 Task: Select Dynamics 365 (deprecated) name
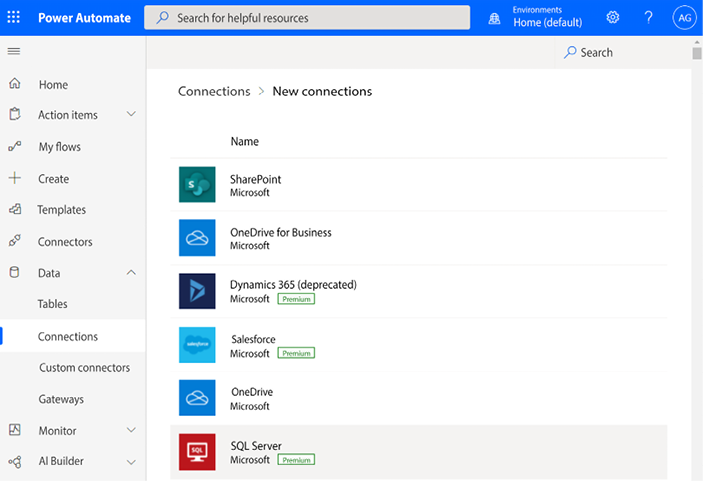click(x=293, y=285)
